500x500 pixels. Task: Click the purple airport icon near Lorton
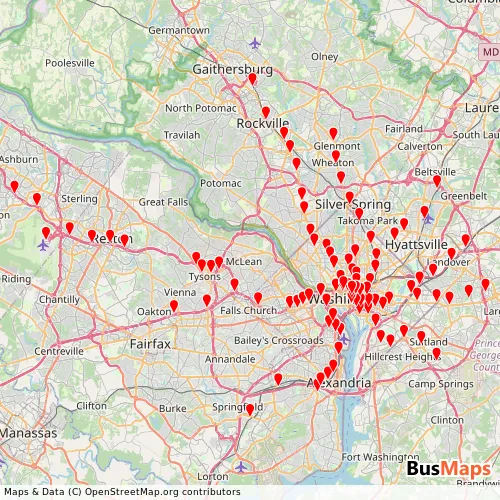(241, 467)
